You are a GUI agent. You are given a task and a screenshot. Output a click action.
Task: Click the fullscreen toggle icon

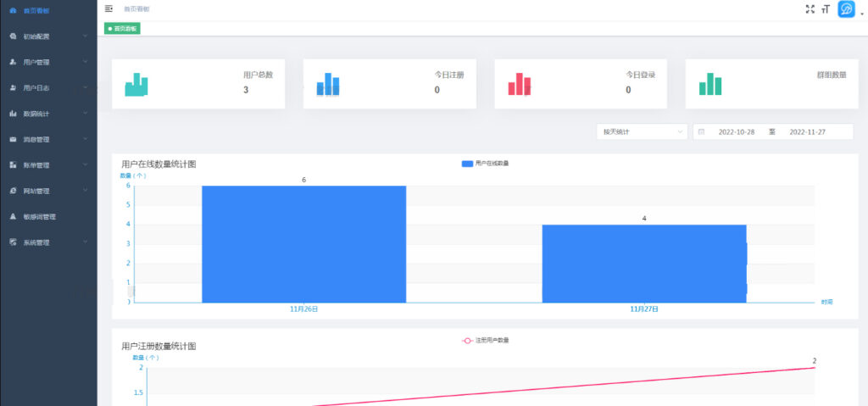tap(810, 8)
